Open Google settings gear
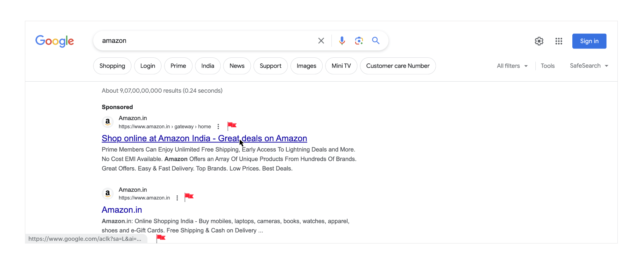This screenshot has width=644, height=266. tap(539, 41)
